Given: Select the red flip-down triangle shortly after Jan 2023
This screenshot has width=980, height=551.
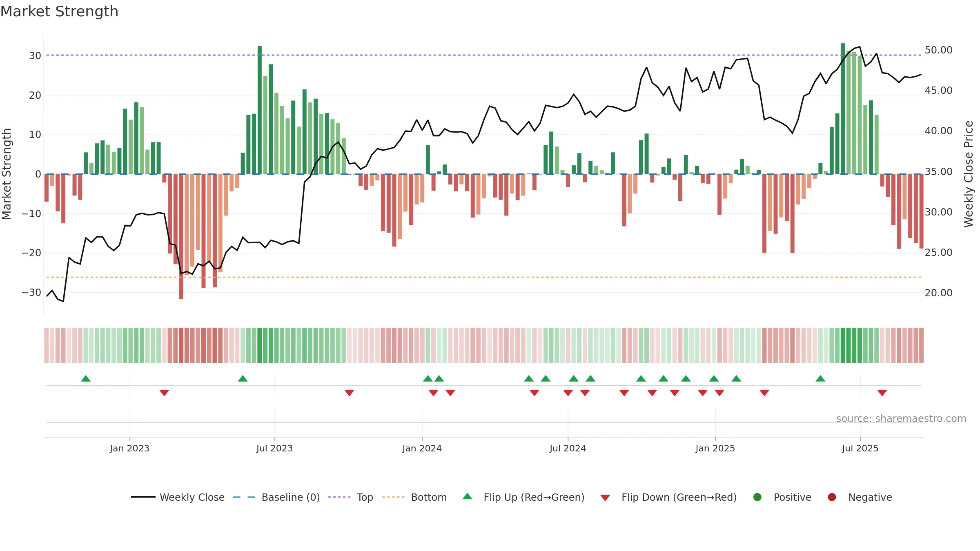Looking at the screenshot, I should [164, 393].
